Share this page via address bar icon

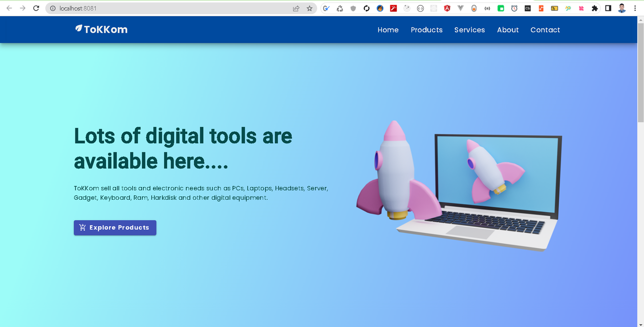tap(296, 9)
